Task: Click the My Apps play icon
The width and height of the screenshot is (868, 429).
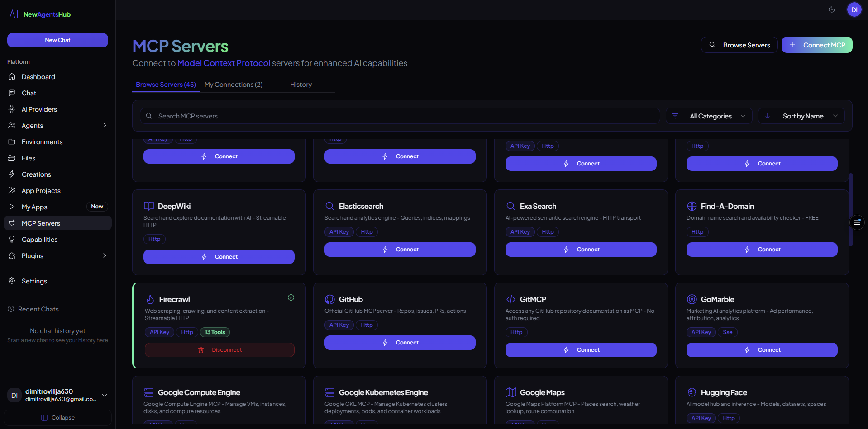Action: coord(12,207)
